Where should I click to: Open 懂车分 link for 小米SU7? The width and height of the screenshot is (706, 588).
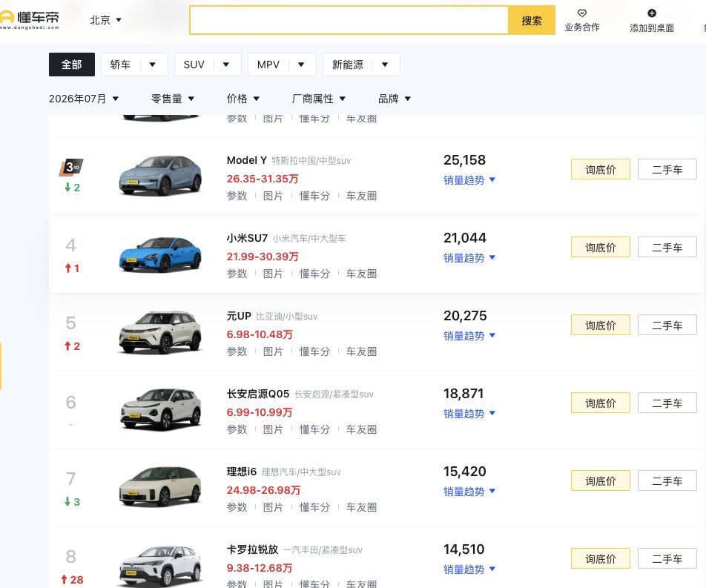tap(314, 274)
